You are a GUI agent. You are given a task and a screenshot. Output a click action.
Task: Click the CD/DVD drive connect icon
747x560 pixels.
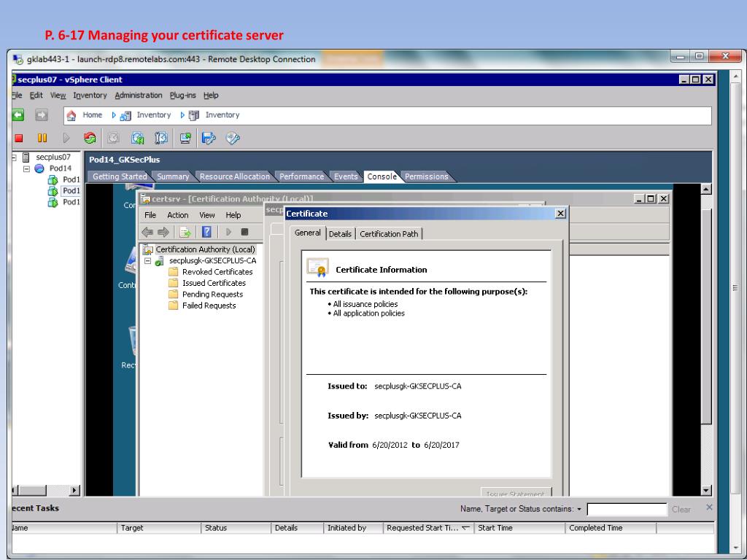[233, 138]
